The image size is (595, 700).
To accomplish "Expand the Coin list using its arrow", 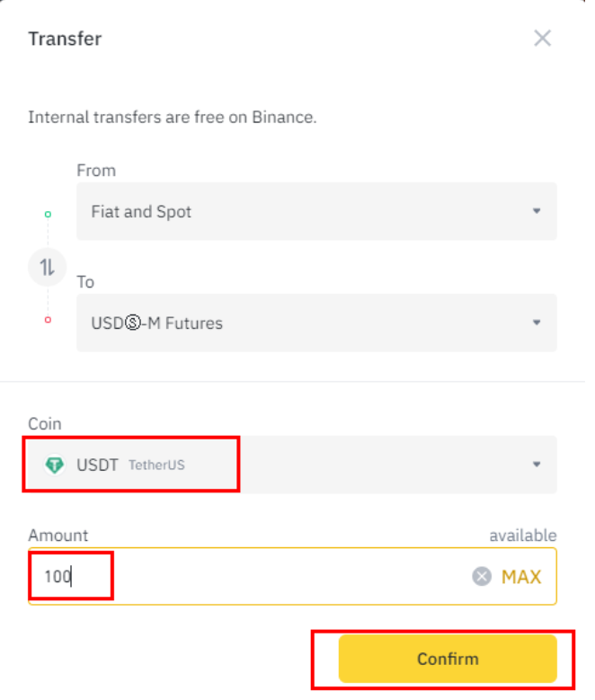I will tap(537, 465).
